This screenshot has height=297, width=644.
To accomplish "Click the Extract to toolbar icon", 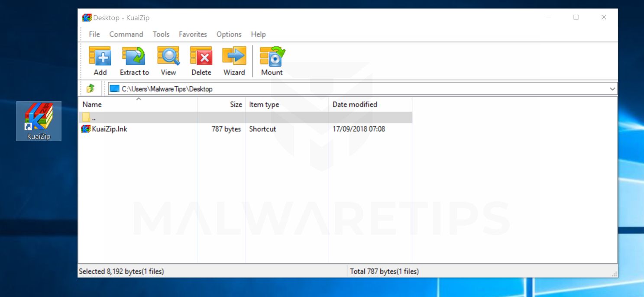I will [134, 56].
